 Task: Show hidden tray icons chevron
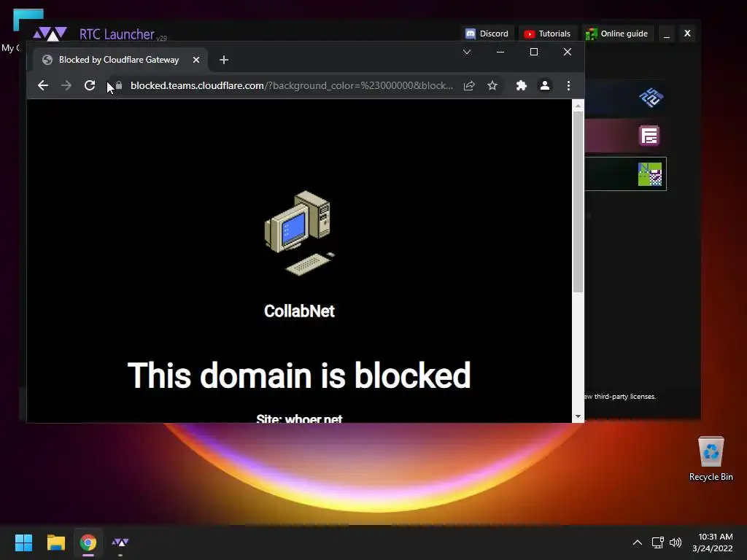tap(638, 542)
